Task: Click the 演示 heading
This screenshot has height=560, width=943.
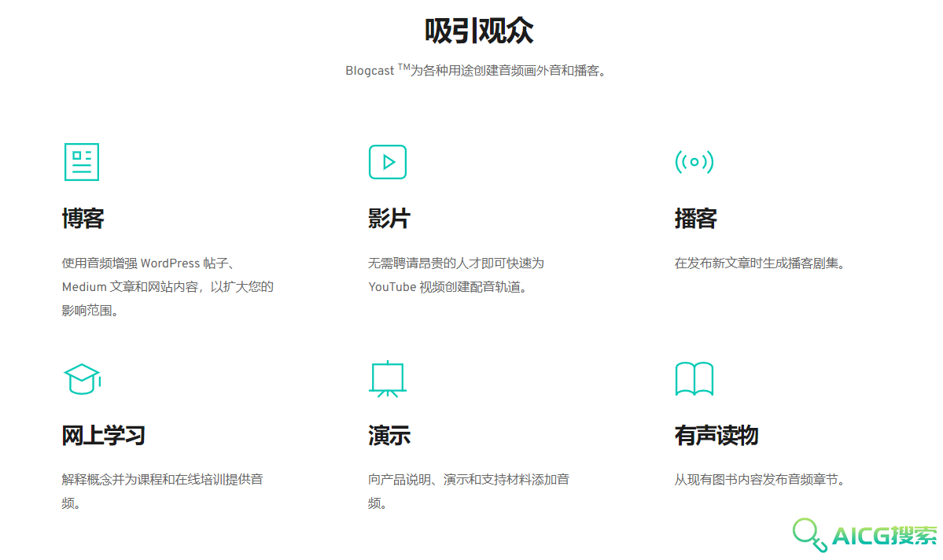Action: coord(389,435)
